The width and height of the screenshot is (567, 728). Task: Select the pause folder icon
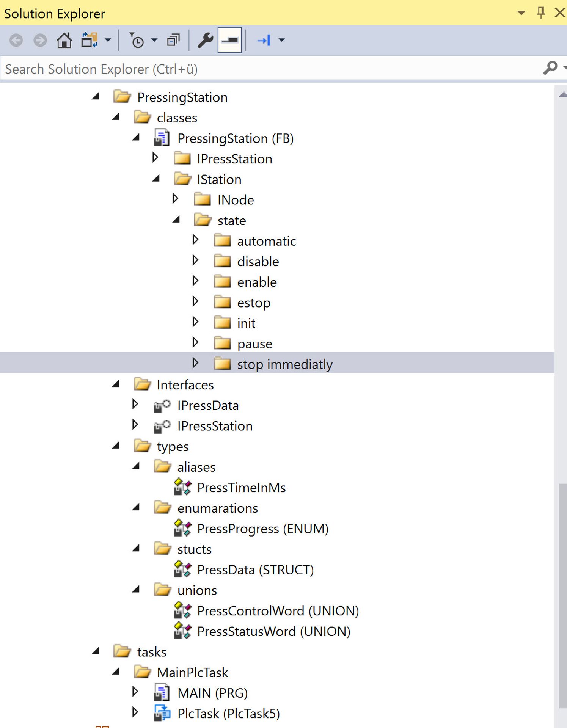coord(222,343)
